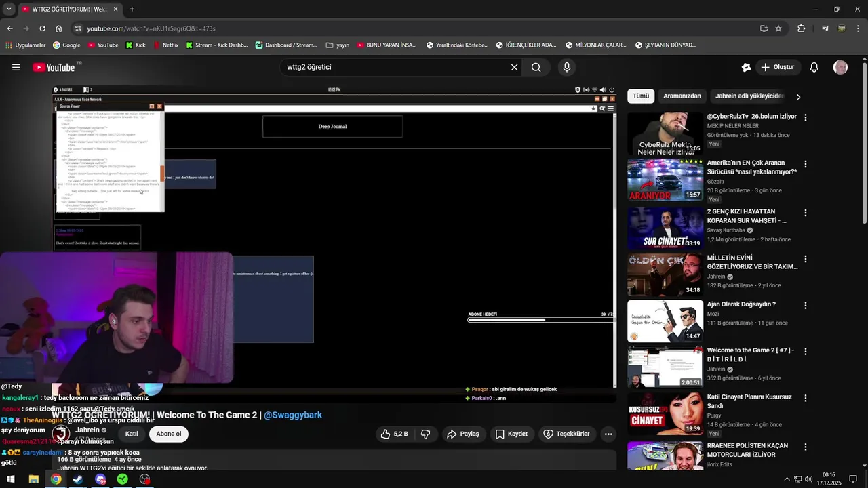This screenshot has height=488, width=868.
Task: Click the Abone ol subscribe button
Action: click(x=169, y=434)
